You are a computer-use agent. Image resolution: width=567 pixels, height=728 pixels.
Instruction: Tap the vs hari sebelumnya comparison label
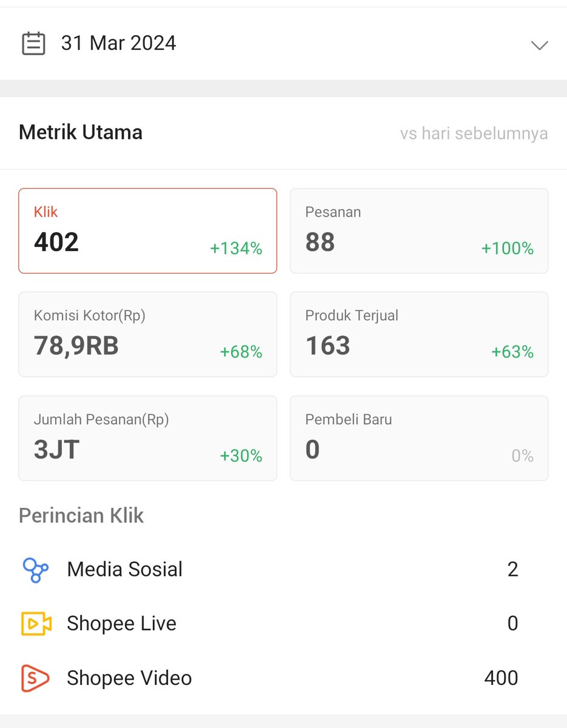(x=474, y=133)
